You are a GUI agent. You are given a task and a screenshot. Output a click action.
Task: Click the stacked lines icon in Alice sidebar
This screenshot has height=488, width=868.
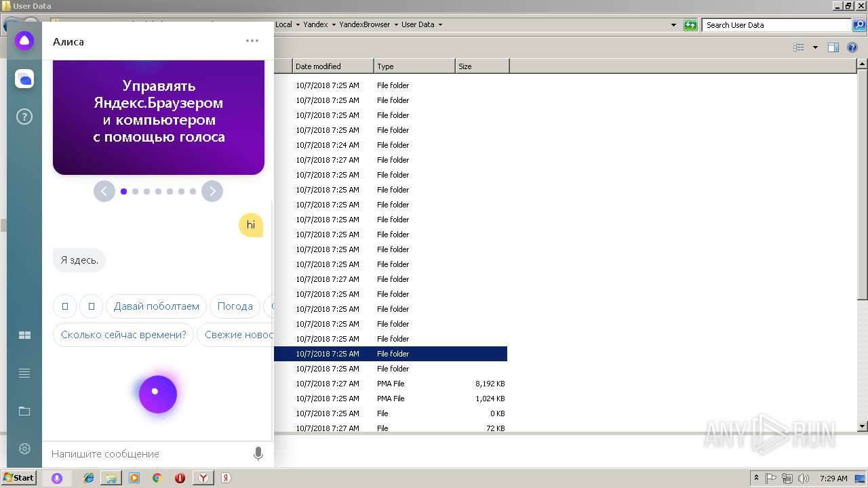(24, 373)
